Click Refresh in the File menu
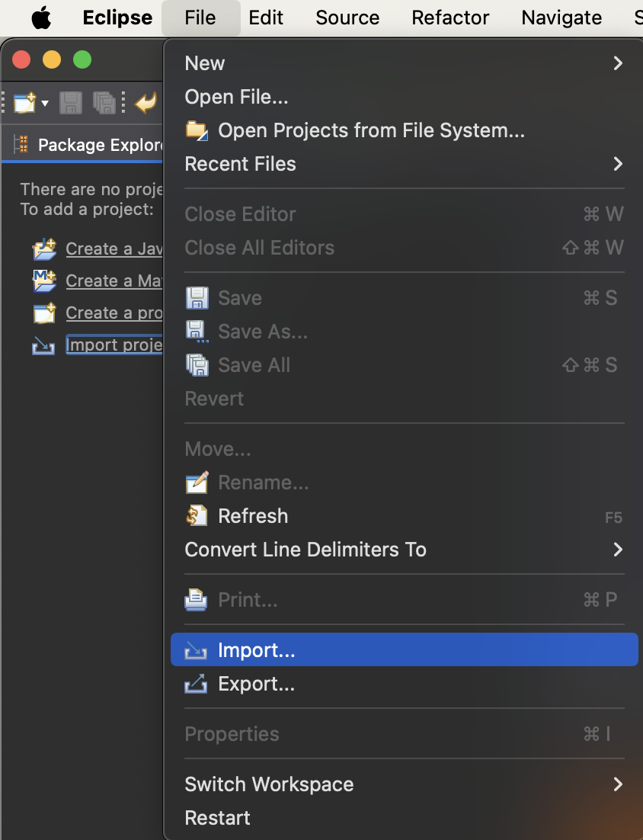 point(253,516)
